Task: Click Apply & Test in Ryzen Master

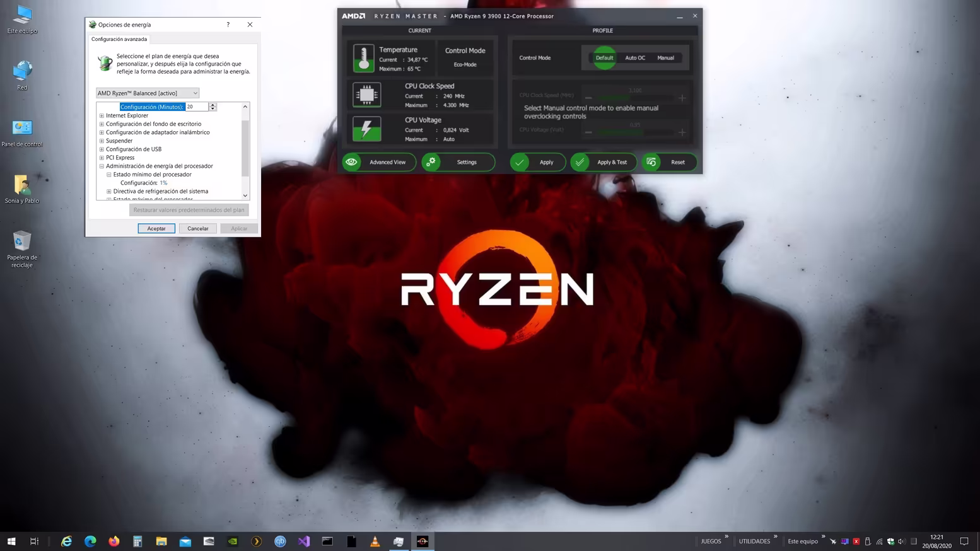Action: (x=603, y=162)
